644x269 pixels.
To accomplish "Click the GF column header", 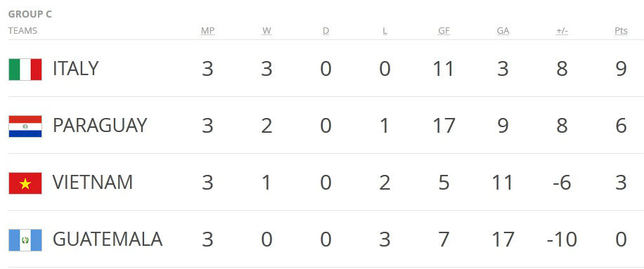I will [444, 31].
